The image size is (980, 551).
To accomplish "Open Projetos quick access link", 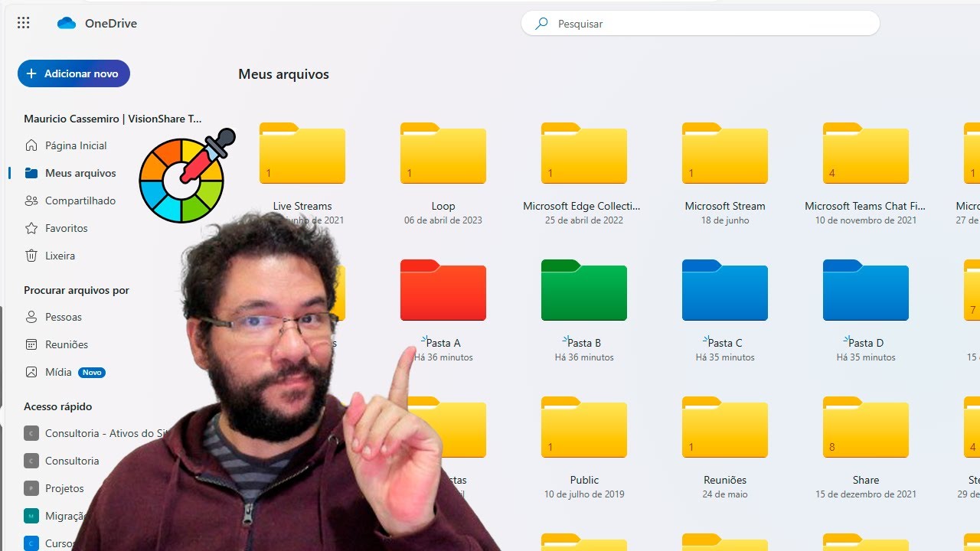I will click(x=64, y=488).
